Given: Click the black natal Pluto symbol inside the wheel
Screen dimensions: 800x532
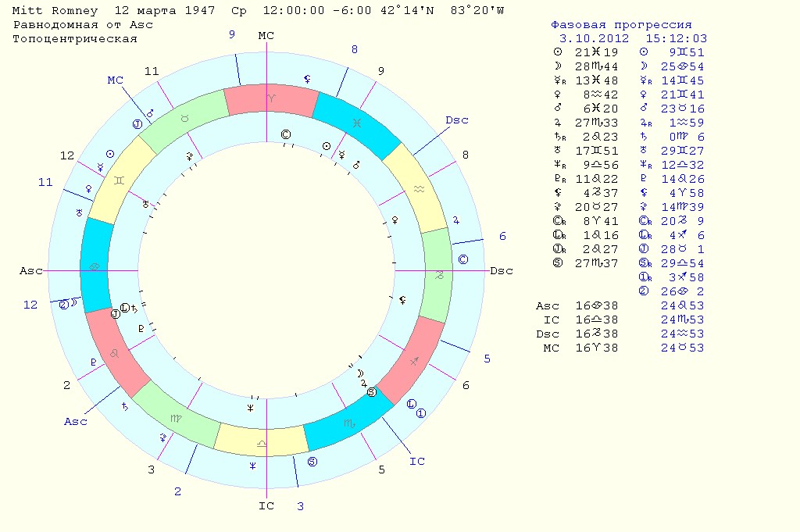Looking at the screenshot, I should (141, 329).
